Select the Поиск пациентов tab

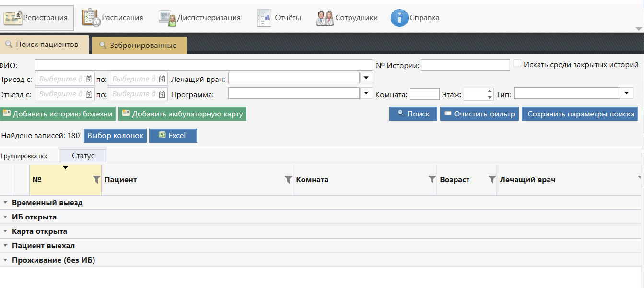44,45
